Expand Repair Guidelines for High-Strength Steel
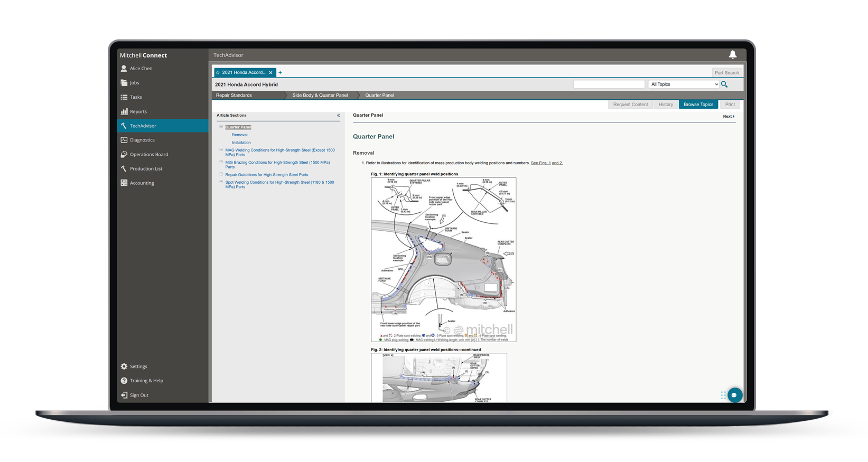Image resolution: width=868 pixels, height=462 pixels. [x=221, y=174]
